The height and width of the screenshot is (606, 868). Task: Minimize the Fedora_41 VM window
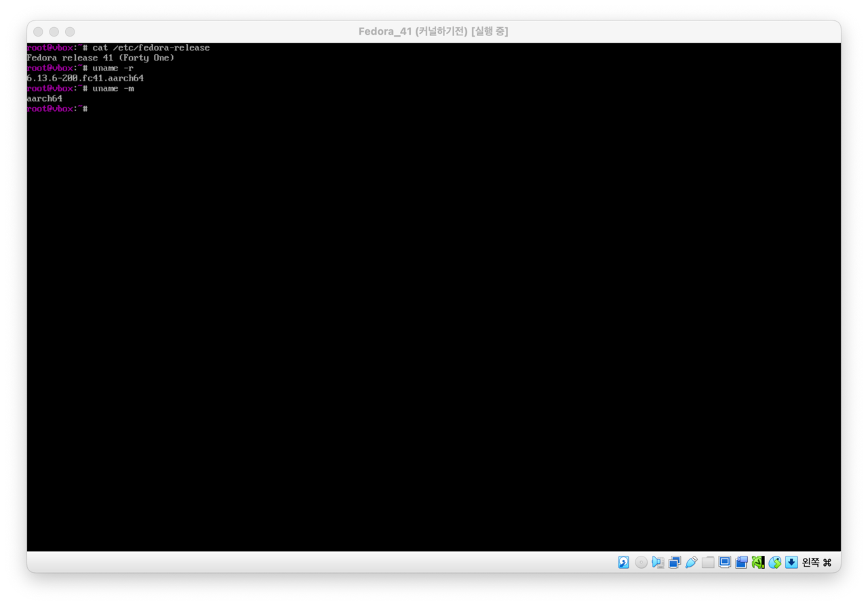pyautogui.click(x=54, y=32)
